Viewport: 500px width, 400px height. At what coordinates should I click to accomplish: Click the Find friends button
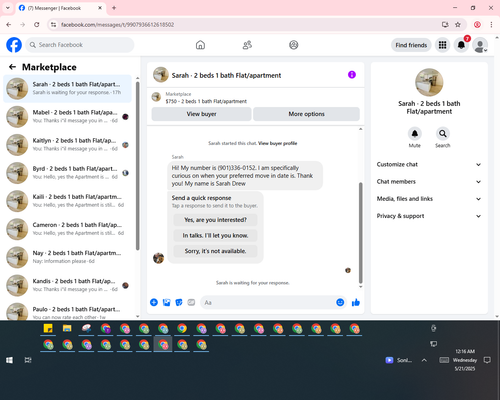click(x=411, y=45)
